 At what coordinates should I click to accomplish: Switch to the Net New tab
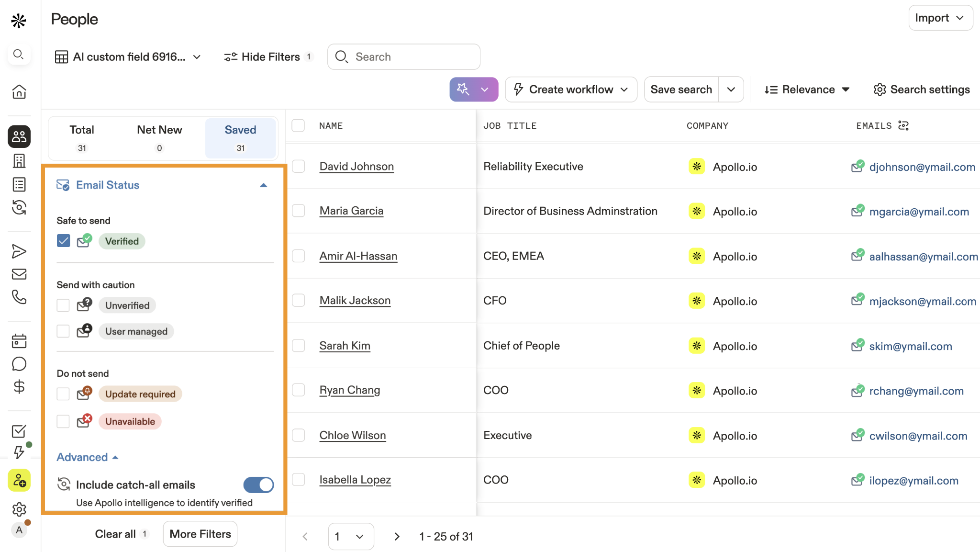click(x=159, y=137)
